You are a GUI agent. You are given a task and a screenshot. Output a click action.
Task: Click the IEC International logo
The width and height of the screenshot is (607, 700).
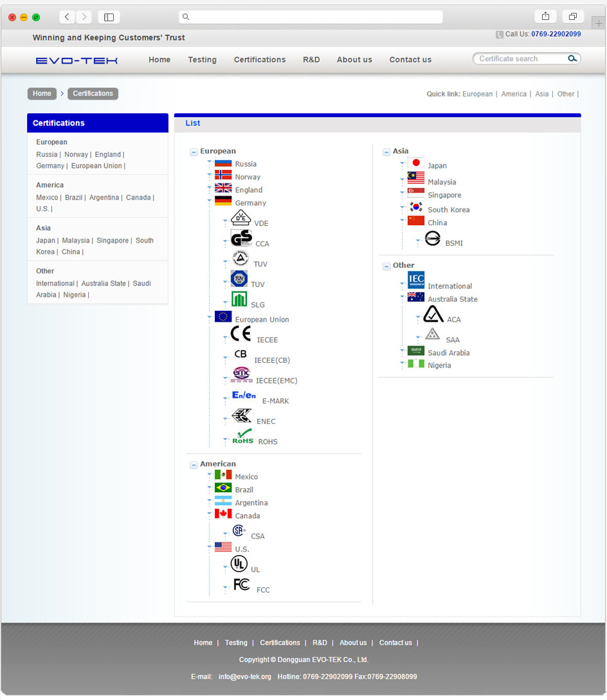pyautogui.click(x=416, y=280)
